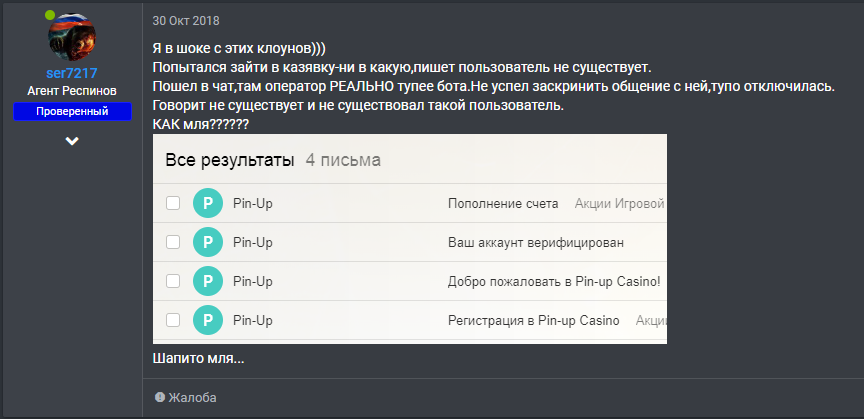Tick the Ваш аккаунт верифицирован checkbox
Image resolution: width=864 pixels, height=419 pixels.
tap(173, 242)
